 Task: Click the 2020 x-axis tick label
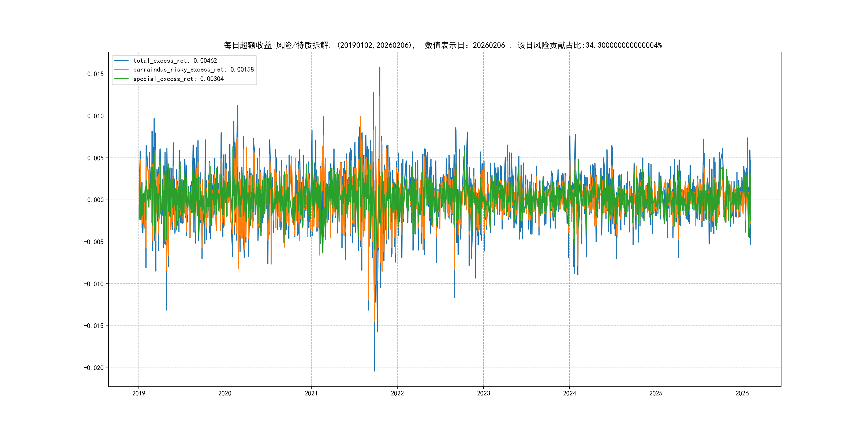[x=225, y=393]
